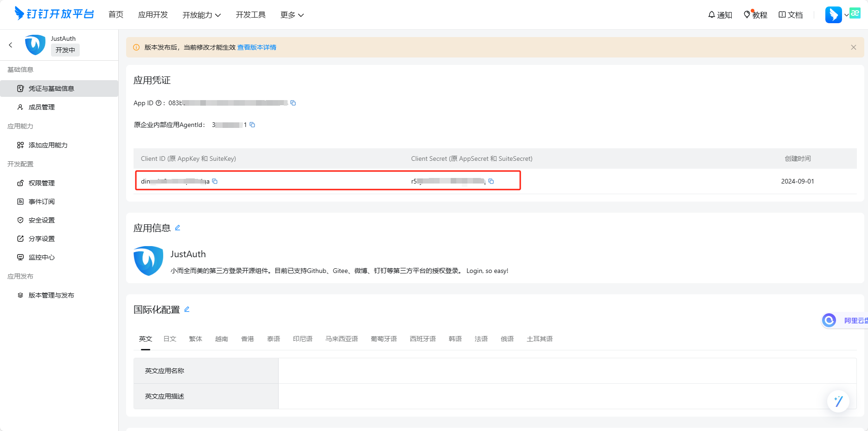Copy the AgentId value
This screenshot has height=431, width=868.
(x=252, y=125)
